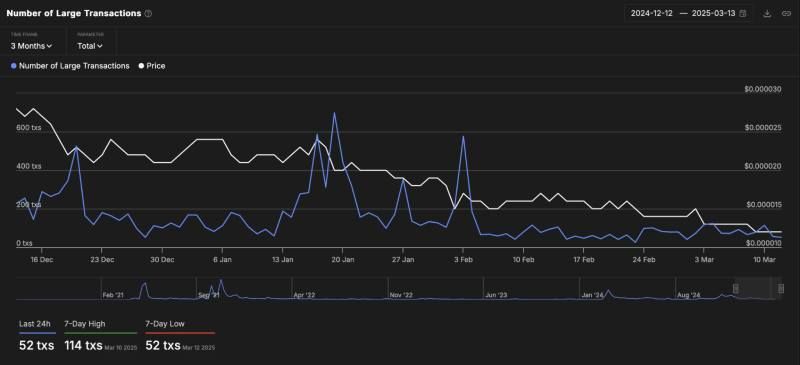Click the 2024-12-12 start date field
800x365 pixels.
tap(652, 14)
